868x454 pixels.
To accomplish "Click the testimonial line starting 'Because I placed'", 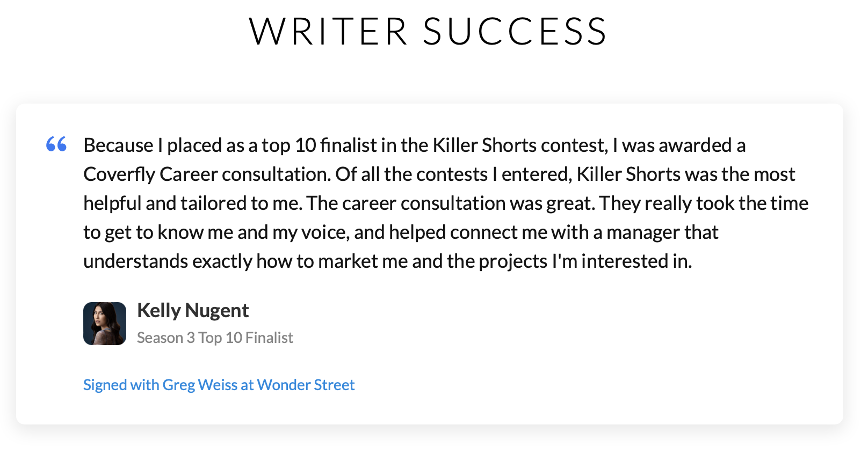I will [x=414, y=145].
